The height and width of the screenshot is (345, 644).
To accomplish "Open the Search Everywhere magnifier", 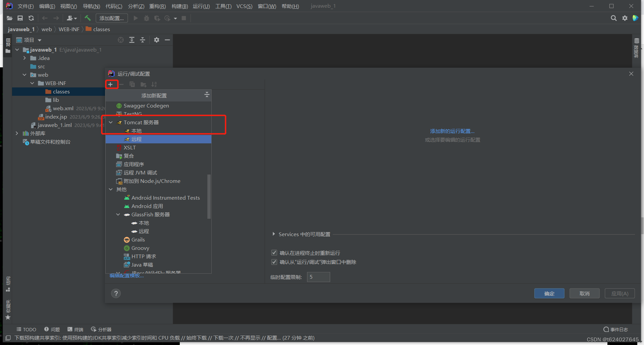I will [613, 18].
